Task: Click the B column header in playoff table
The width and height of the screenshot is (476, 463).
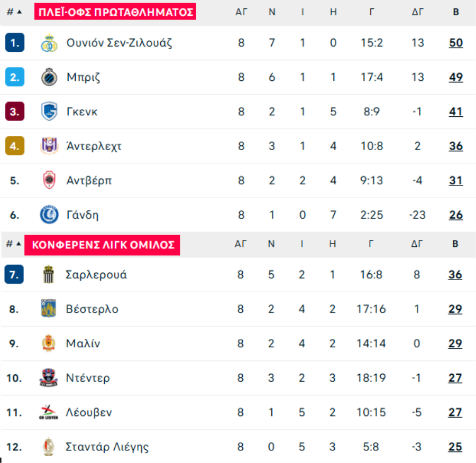Action: (x=456, y=12)
